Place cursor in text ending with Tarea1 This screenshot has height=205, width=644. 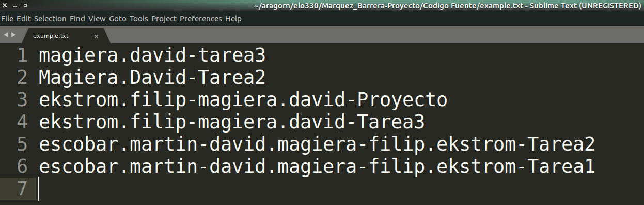(x=317, y=167)
